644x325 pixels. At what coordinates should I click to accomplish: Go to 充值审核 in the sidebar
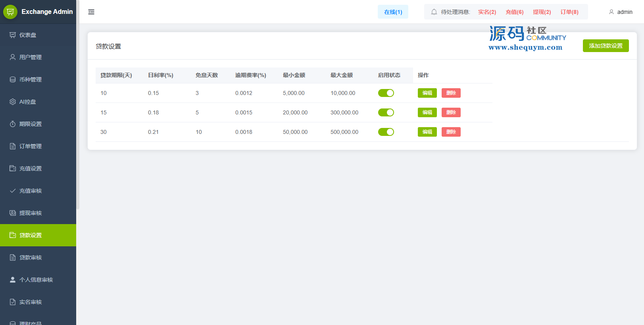point(38,191)
